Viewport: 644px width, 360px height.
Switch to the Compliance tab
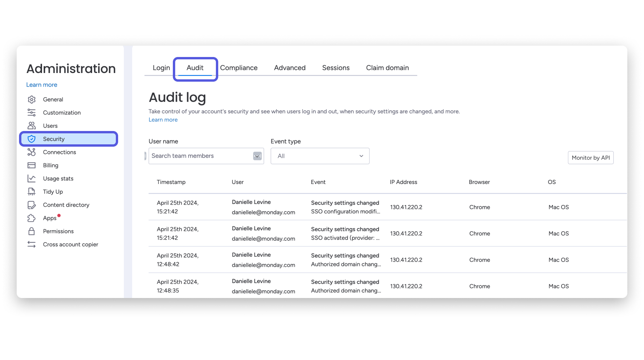click(x=239, y=68)
